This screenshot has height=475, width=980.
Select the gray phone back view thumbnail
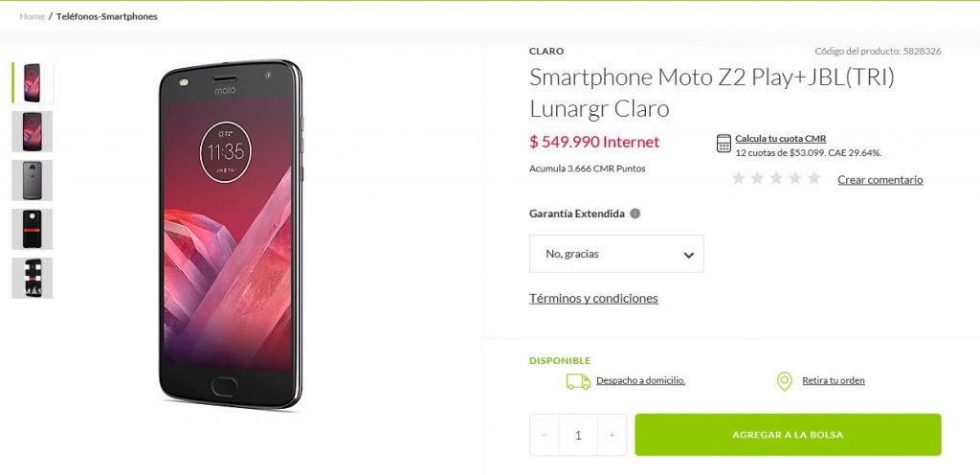pyautogui.click(x=32, y=180)
